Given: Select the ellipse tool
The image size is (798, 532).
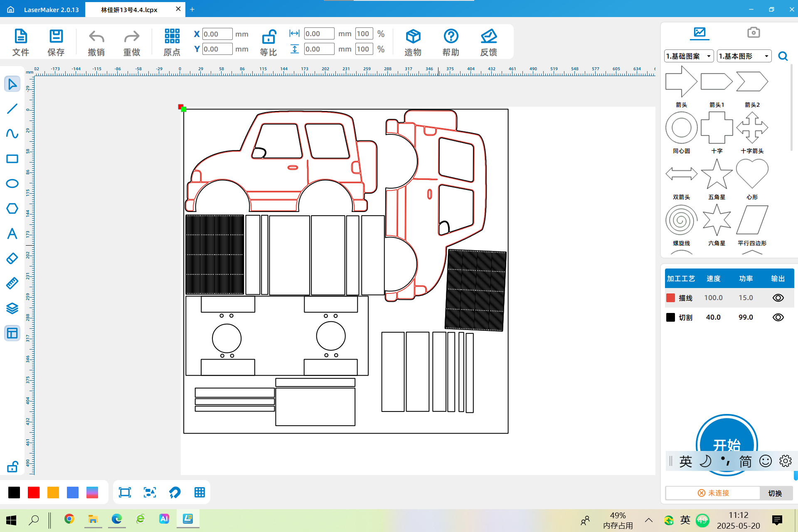Looking at the screenshot, I should tap(12, 184).
